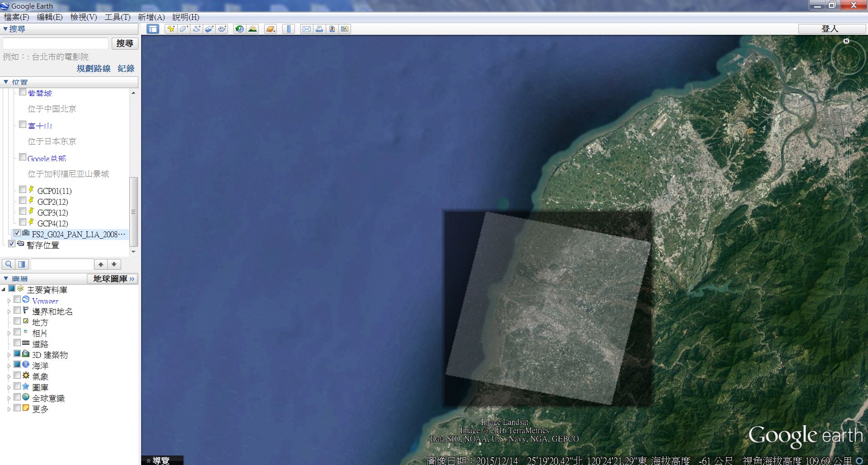Click the Voyager layer icon

pos(26,300)
